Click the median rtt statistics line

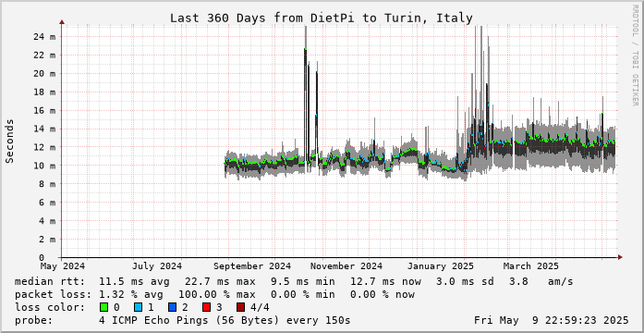[294, 282]
